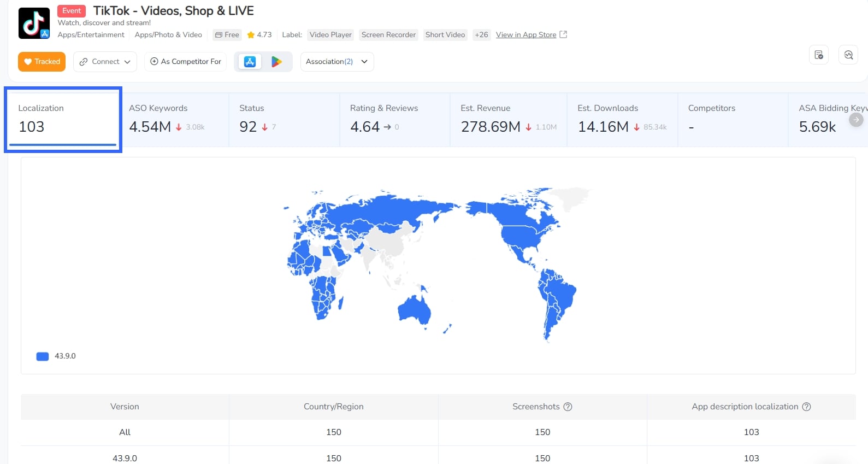Switch to the Google Play platform
This screenshot has height=464, width=868.
pos(277,62)
